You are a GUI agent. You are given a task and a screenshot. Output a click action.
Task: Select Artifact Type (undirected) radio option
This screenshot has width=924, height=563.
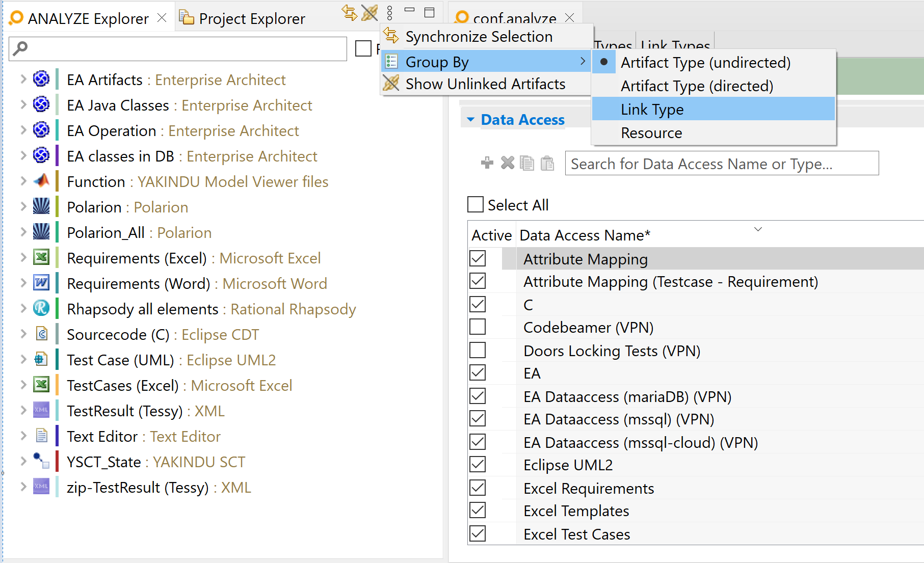click(714, 62)
